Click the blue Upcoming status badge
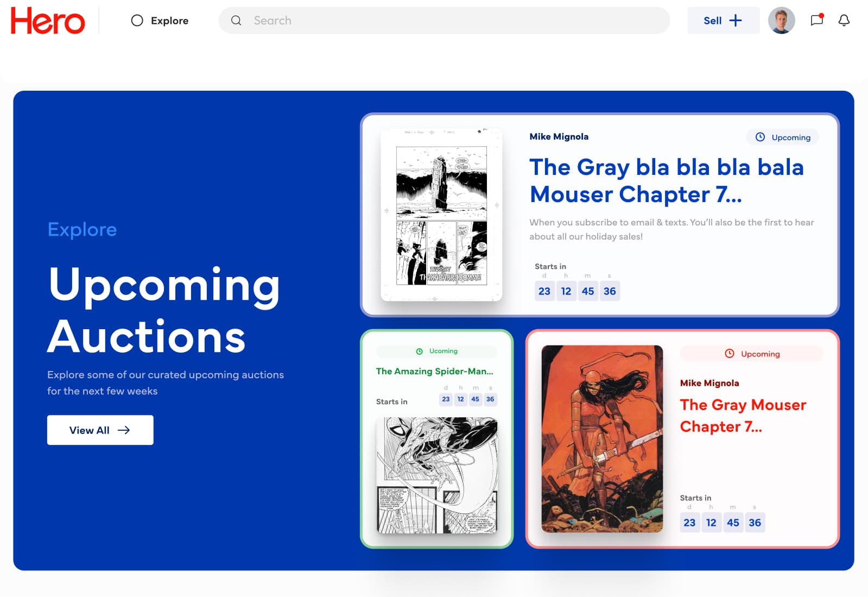 pos(782,137)
